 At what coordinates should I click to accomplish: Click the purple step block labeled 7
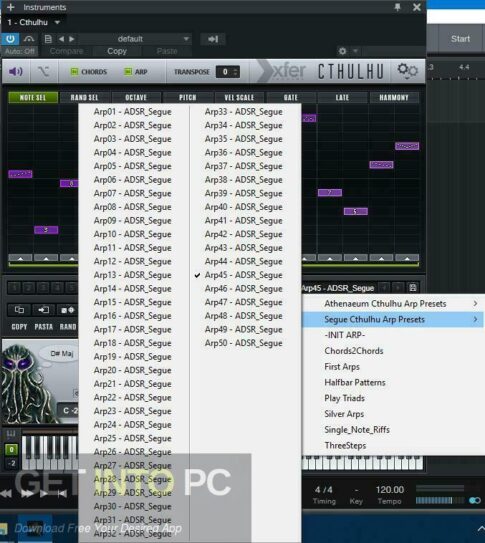click(330, 193)
